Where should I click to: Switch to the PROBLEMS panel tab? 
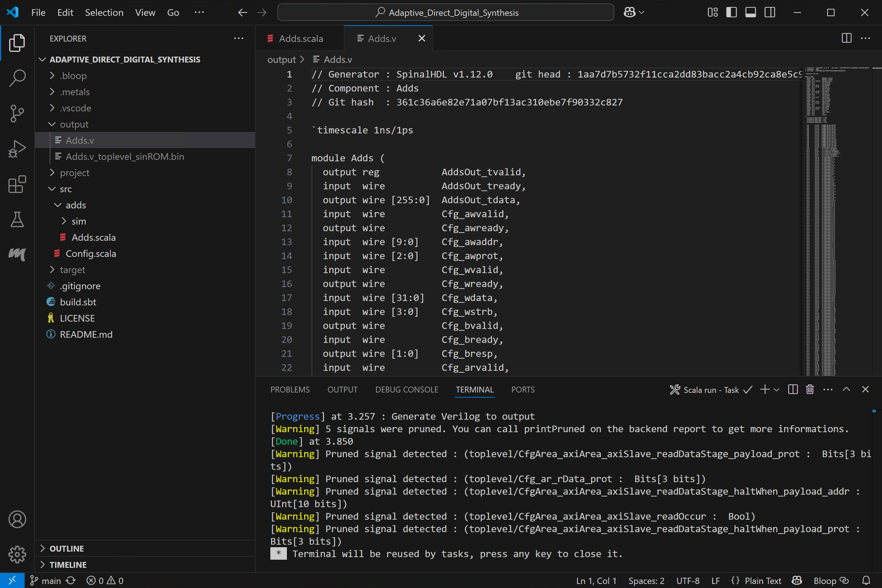coord(290,390)
